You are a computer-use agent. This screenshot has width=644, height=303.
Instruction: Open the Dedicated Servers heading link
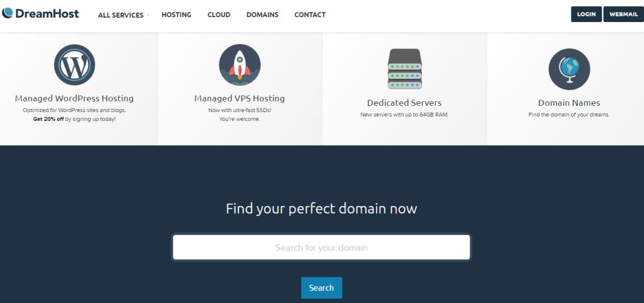pyautogui.click(x=404, y=103)
